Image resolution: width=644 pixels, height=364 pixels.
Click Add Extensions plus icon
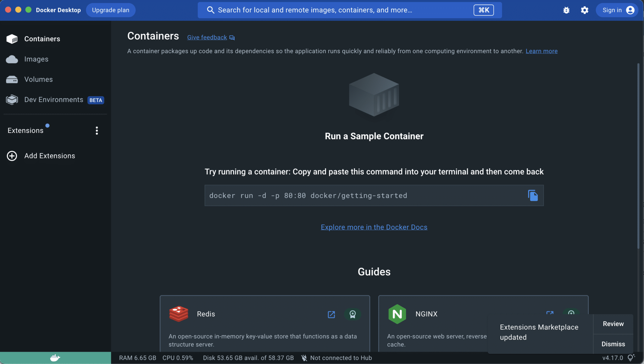pos(12,156)
